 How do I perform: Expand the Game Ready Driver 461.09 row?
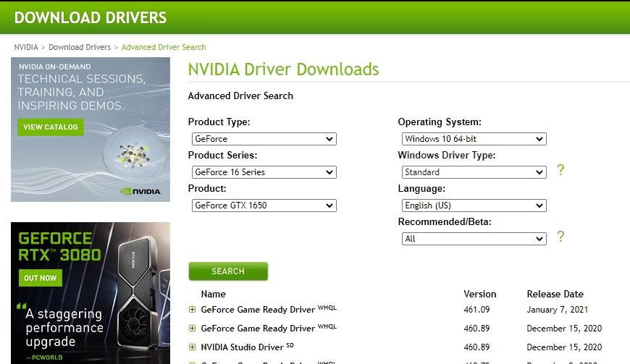[x=192, y=310]
